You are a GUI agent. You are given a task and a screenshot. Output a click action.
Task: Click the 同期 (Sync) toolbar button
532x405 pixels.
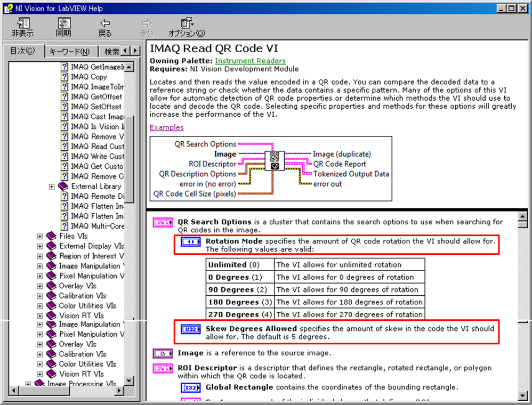tap(64, 28)
